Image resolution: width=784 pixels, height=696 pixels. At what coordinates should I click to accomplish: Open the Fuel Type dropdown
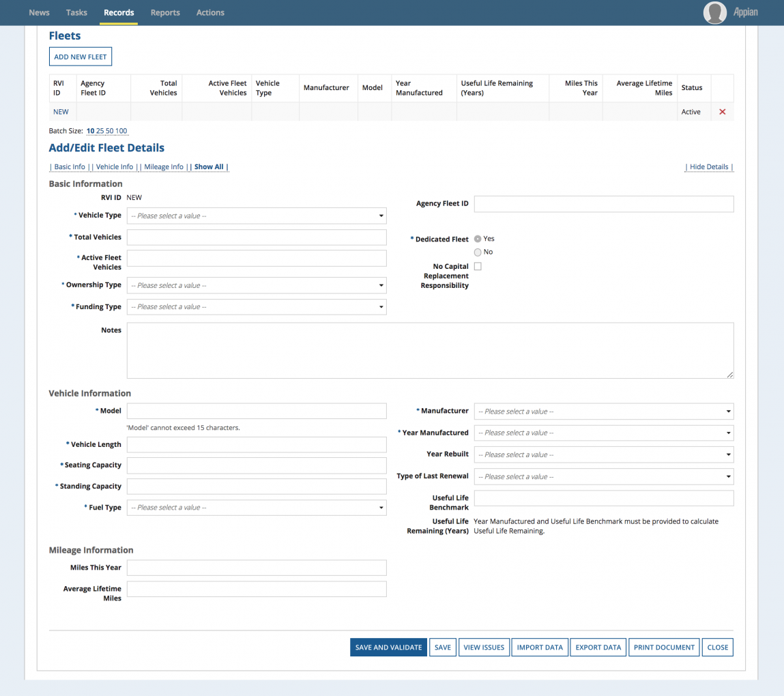[257, 508]
